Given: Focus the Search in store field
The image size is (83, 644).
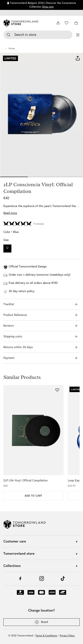Looking at the screenshot, I should [x=38, y=35].
